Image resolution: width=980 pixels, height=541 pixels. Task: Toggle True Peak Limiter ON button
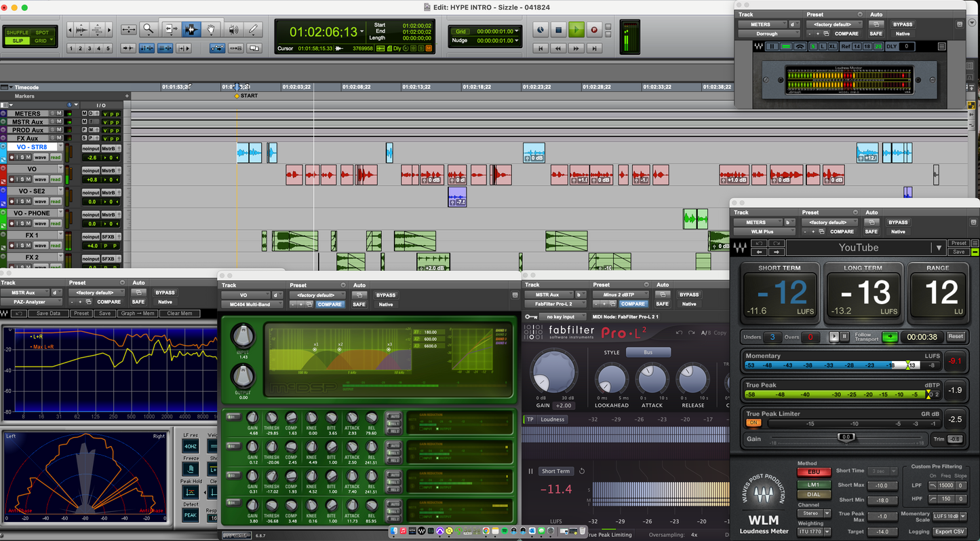(x=753, y=423)
